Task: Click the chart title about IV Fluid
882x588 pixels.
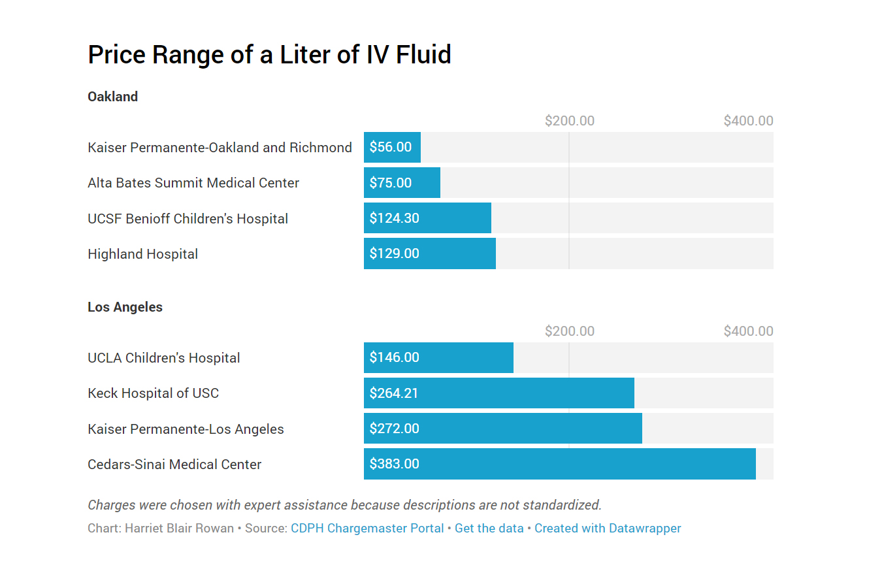Action: pos(269,55)
